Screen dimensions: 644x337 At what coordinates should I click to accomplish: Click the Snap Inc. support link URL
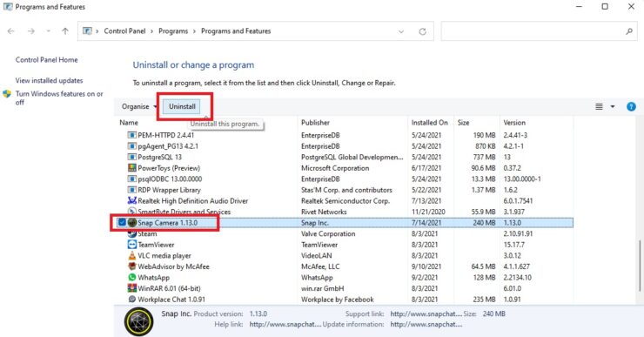(426, 313)
